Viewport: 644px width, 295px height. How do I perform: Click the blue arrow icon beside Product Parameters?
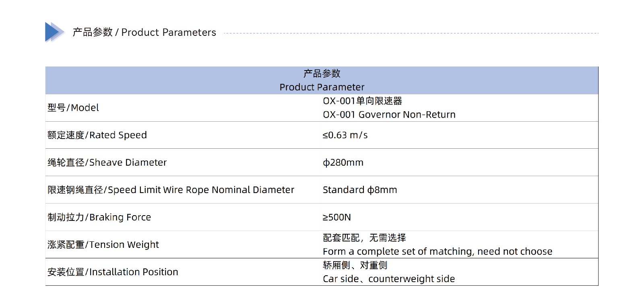(x=54, y=32)
